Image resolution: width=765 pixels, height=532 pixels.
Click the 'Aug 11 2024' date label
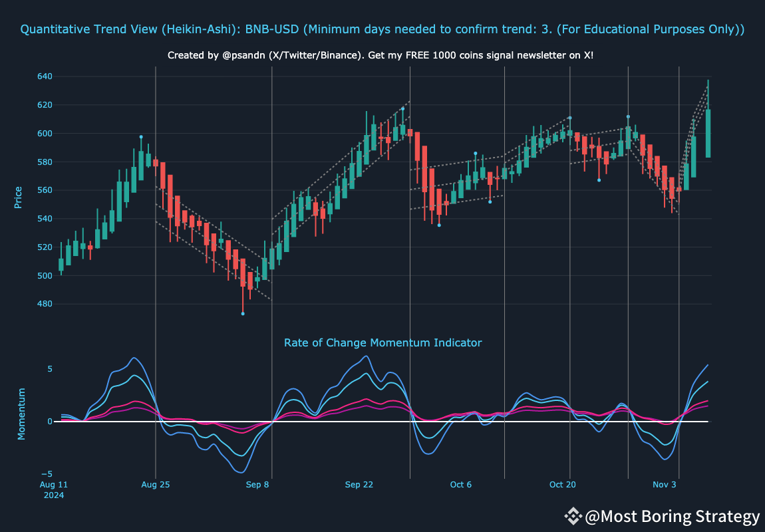tap(54, 489)
